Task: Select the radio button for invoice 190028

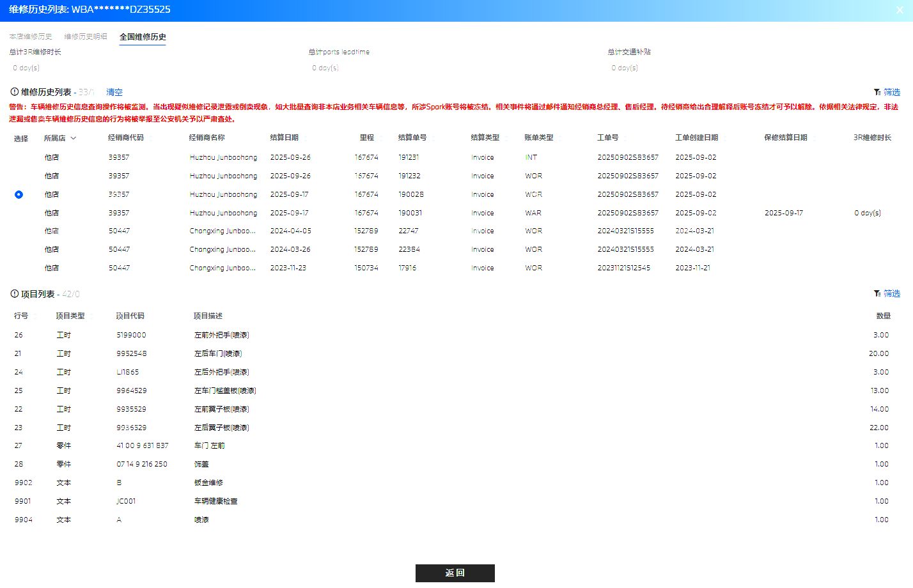Action: pos(19,194)
